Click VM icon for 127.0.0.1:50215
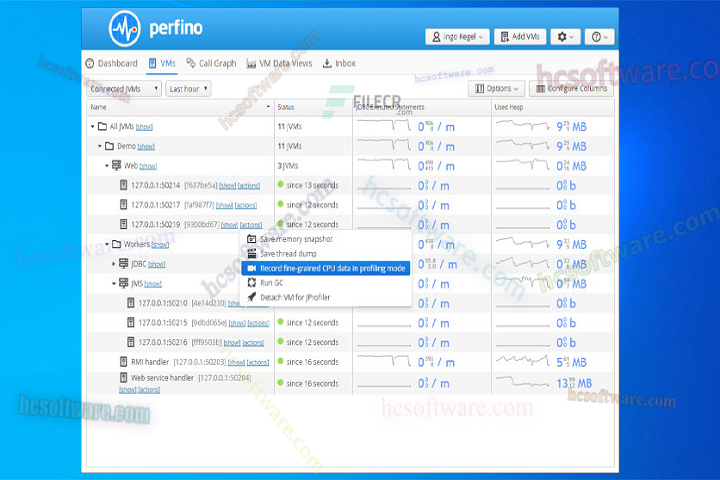The width and height of the screenshot is (720, 480). (x=131, y=322)
